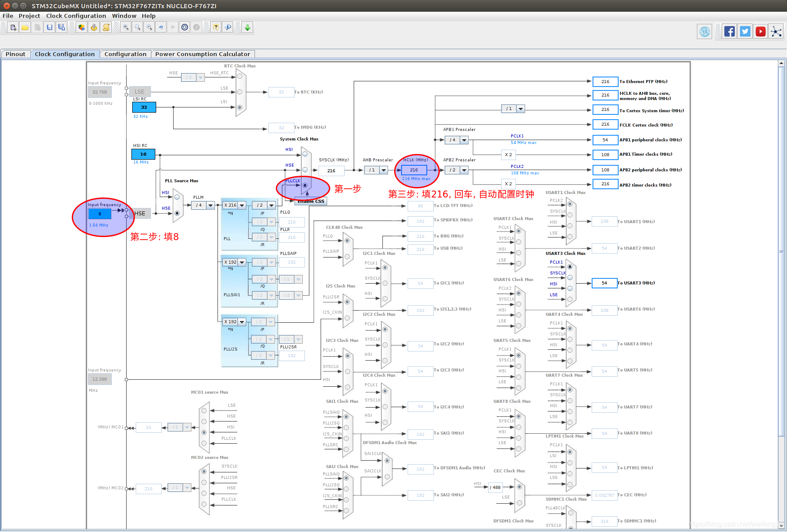Click the APB1 Timer clocks 108 value
The image size is (787, 532).
(x=606, y=155)
